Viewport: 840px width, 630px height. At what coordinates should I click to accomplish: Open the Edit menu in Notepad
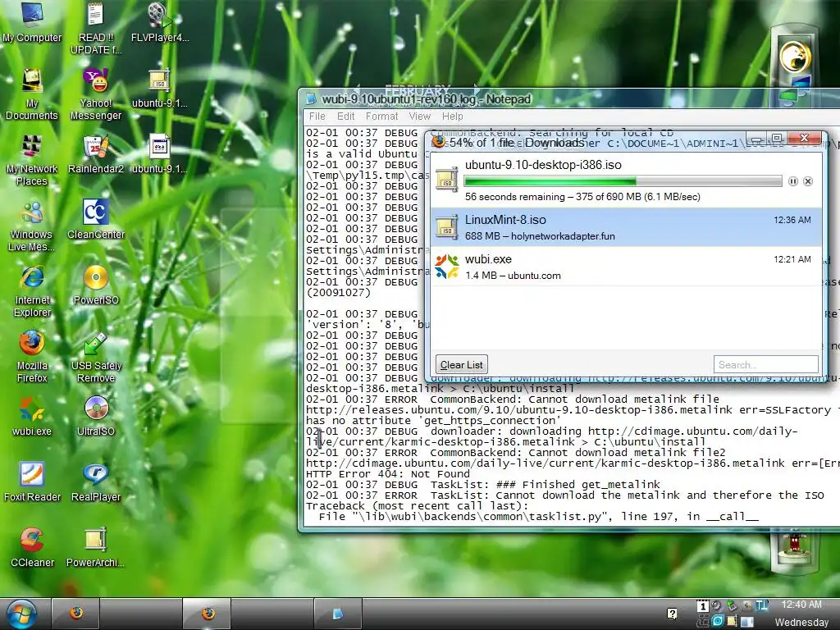click(345, 116)
